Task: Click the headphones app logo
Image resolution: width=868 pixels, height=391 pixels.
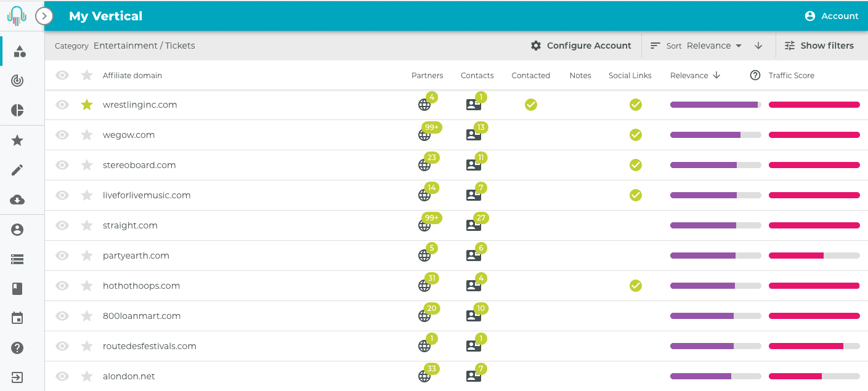Action: (17, 15)
